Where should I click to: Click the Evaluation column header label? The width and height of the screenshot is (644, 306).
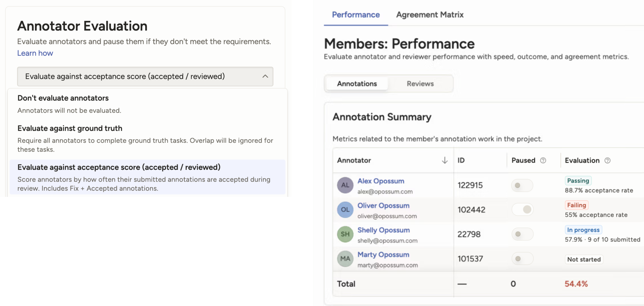pyautogui.click(x=582, y=160)
